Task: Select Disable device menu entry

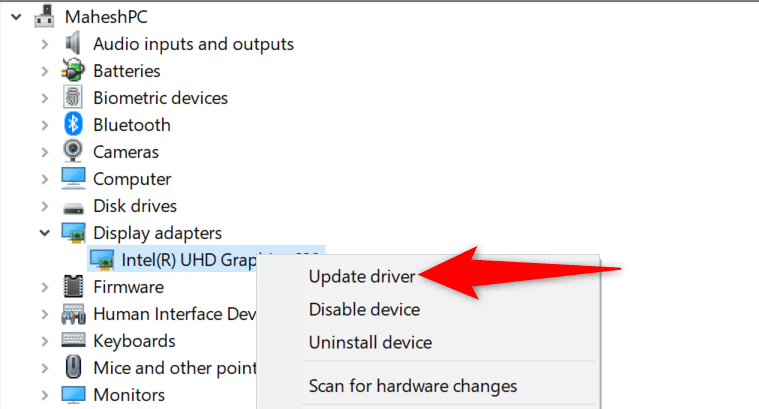Action: click(364, 309)
